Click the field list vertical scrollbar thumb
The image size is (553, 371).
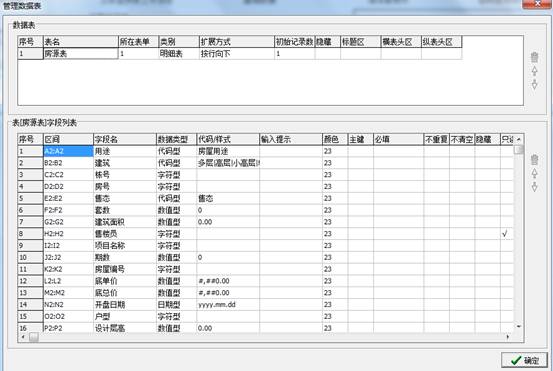pos(518,150)
